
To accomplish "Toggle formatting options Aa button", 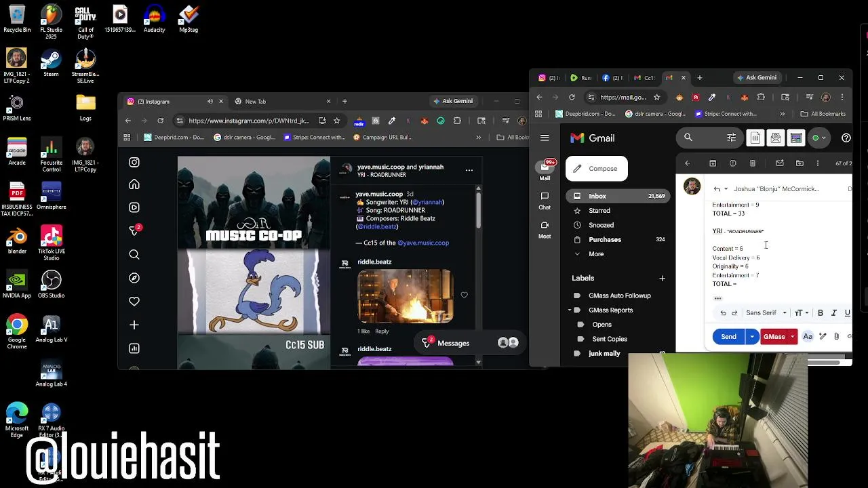I will (808, 336).
